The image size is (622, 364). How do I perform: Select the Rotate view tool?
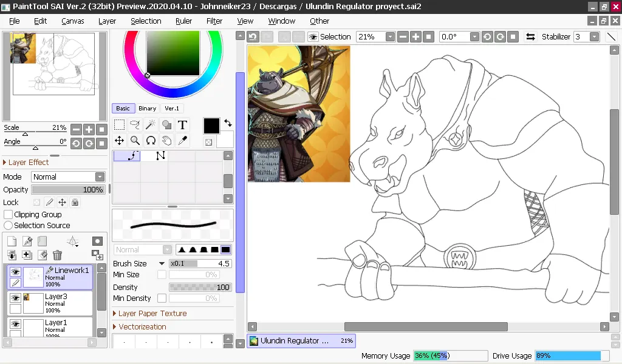151,140
